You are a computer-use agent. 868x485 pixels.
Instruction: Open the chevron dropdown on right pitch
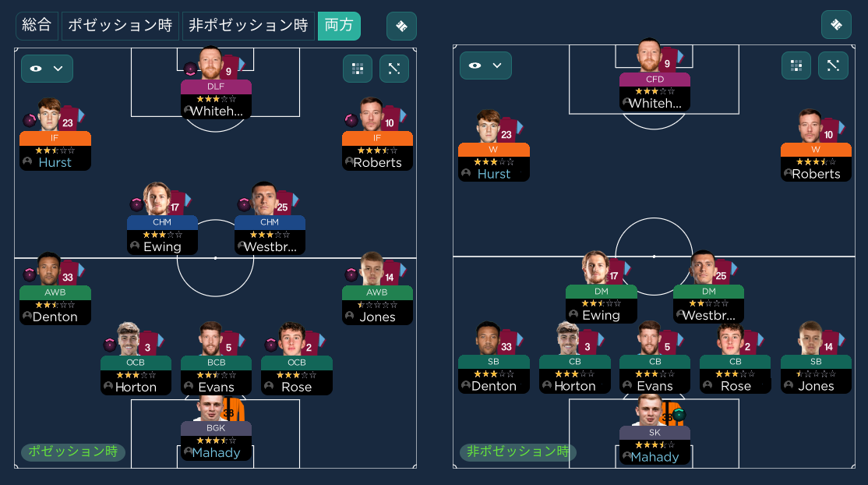tap(497, 65)
